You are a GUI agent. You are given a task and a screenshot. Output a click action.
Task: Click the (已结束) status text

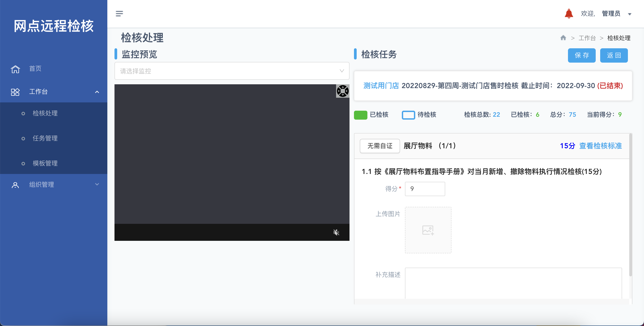click(x=610, y=86)
